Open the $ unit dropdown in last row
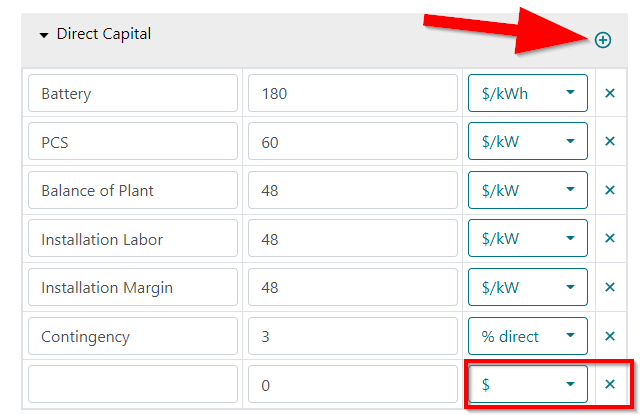The height and width of the screenshot is (415, 640). (528, 384)
